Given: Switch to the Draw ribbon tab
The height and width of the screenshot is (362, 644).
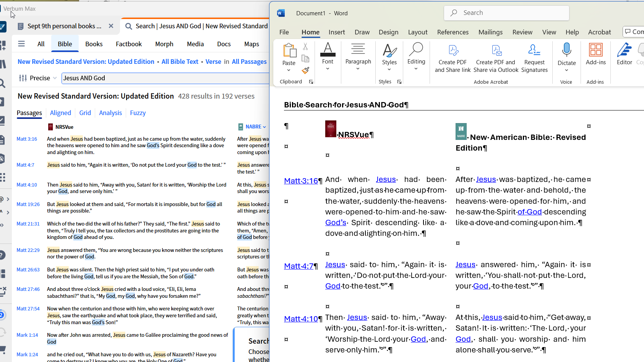Looking at the screenshot, I should click(x=362, y=32).
